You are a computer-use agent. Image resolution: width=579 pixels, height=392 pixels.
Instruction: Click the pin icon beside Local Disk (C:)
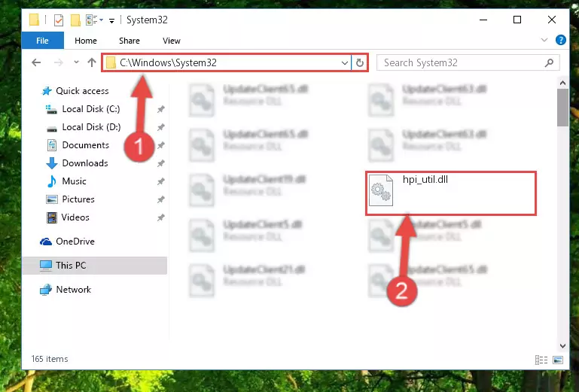click(160, 109)
